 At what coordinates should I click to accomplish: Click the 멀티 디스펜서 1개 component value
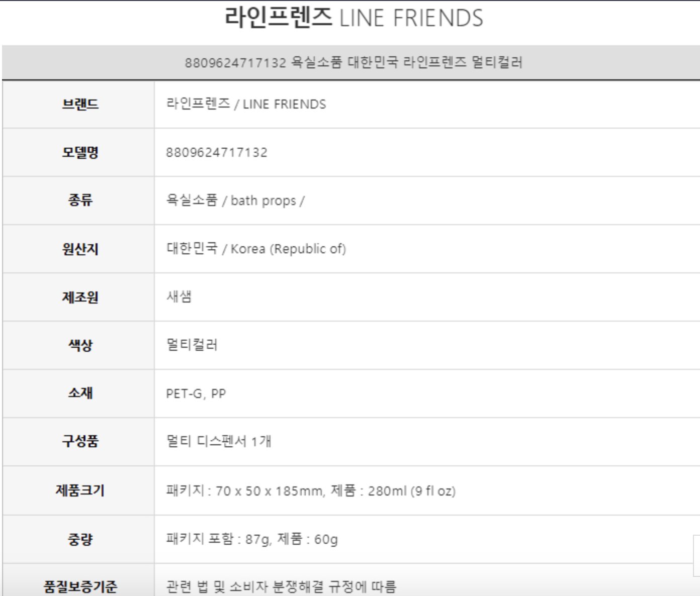[x=219, y=441]
